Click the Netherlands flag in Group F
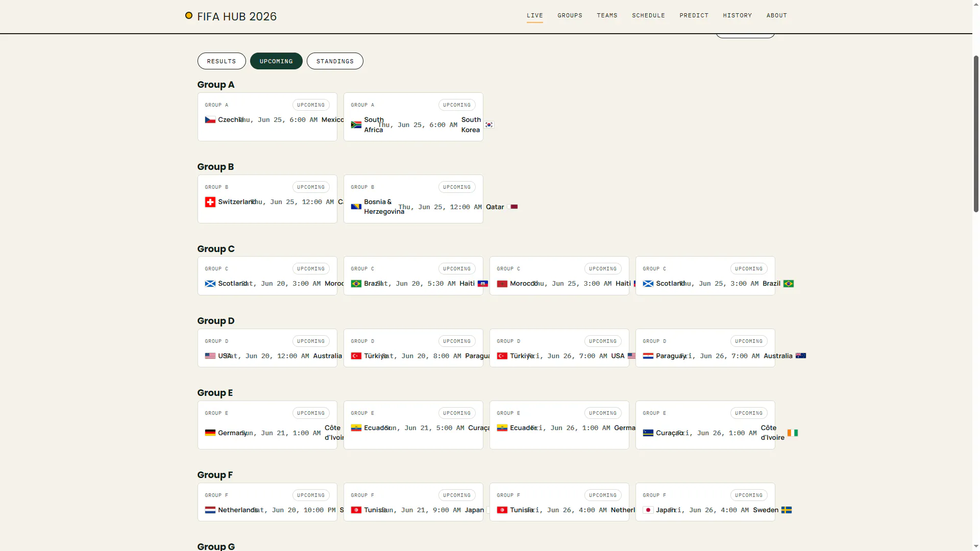This screenshot has width=980, height=551. pos(210,510)
